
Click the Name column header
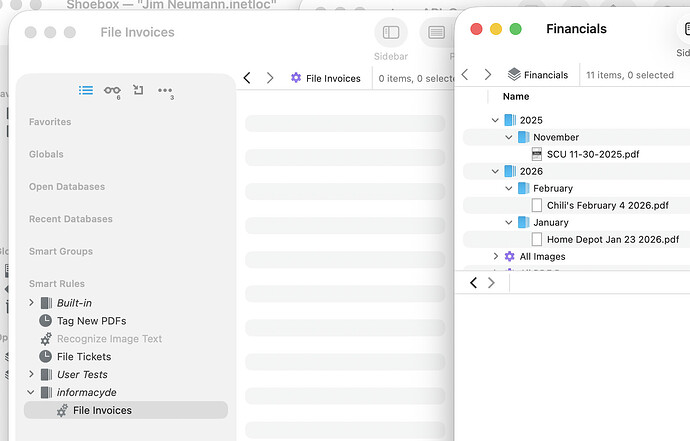coord(516,96)
